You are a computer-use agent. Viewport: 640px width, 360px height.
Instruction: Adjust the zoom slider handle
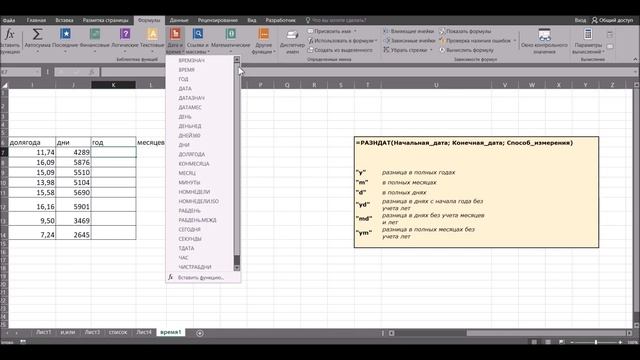[x=596, y=342]
